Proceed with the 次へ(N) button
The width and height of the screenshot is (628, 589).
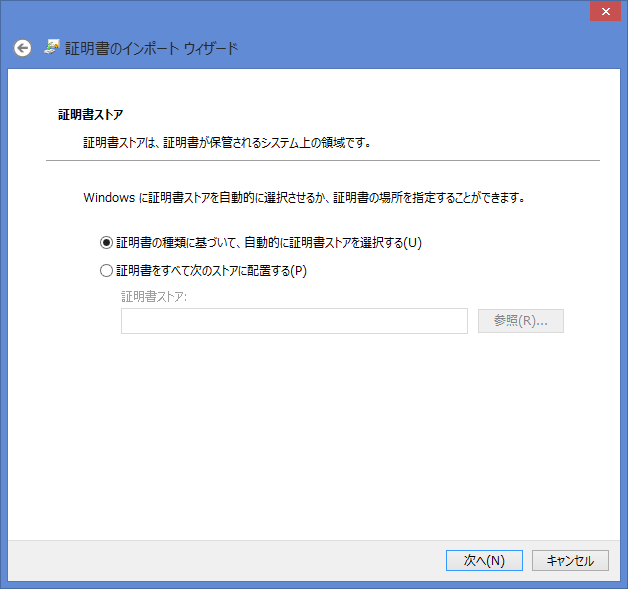[x=484, y=560]
